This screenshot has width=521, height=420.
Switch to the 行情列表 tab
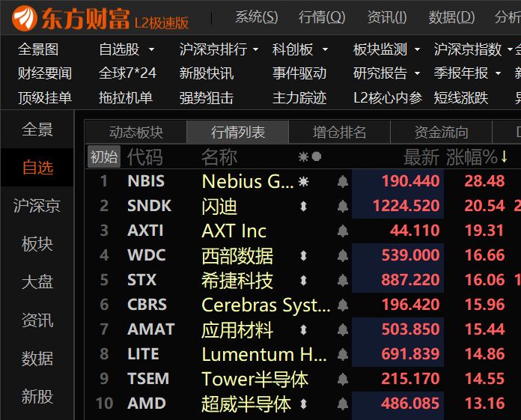click(x=238, y=133)
